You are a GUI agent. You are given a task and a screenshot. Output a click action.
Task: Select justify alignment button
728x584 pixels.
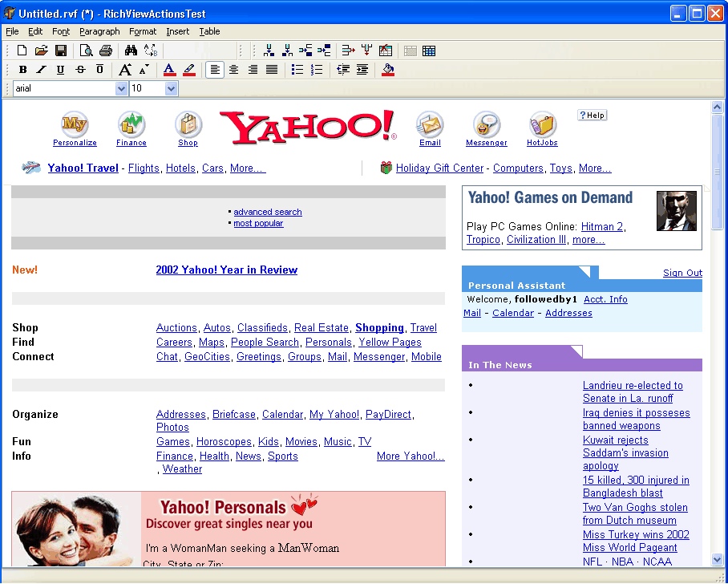(272, 70)
